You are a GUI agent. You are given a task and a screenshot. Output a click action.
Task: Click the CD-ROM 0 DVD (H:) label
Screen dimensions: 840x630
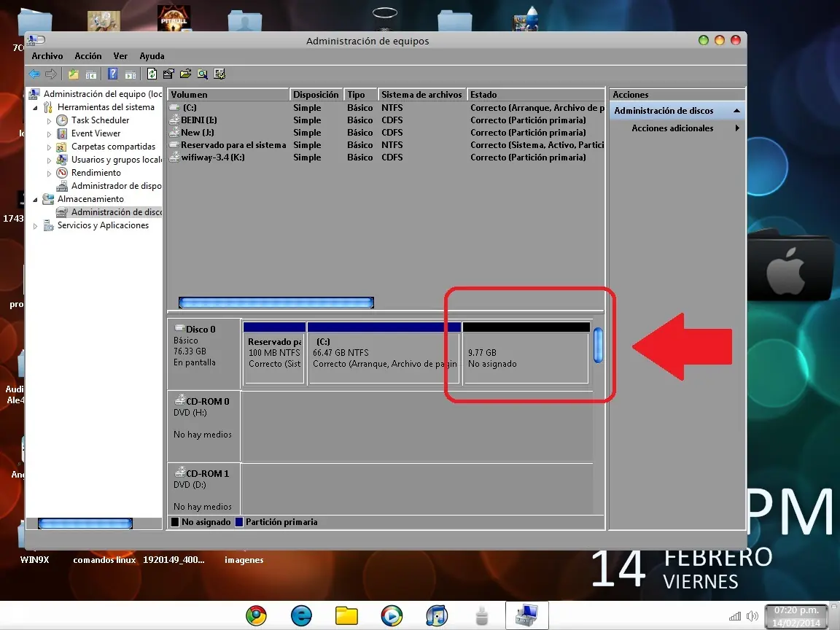click(203, 426)
